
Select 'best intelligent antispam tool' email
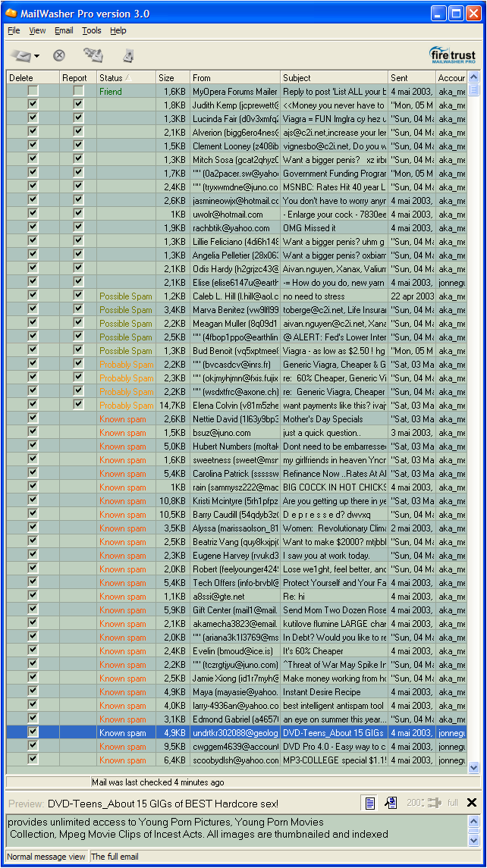333,705
